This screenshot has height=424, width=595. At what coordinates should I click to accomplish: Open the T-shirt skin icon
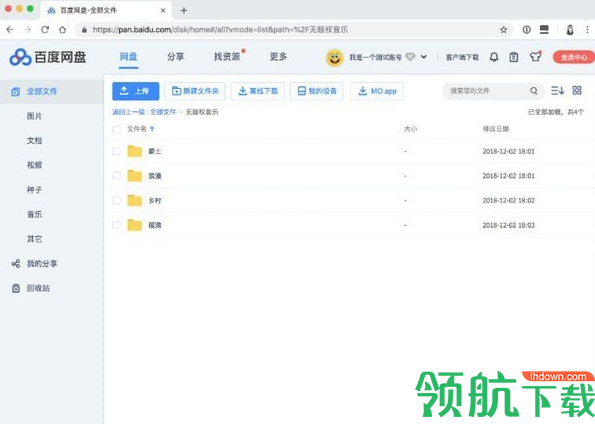coord(535,57)
